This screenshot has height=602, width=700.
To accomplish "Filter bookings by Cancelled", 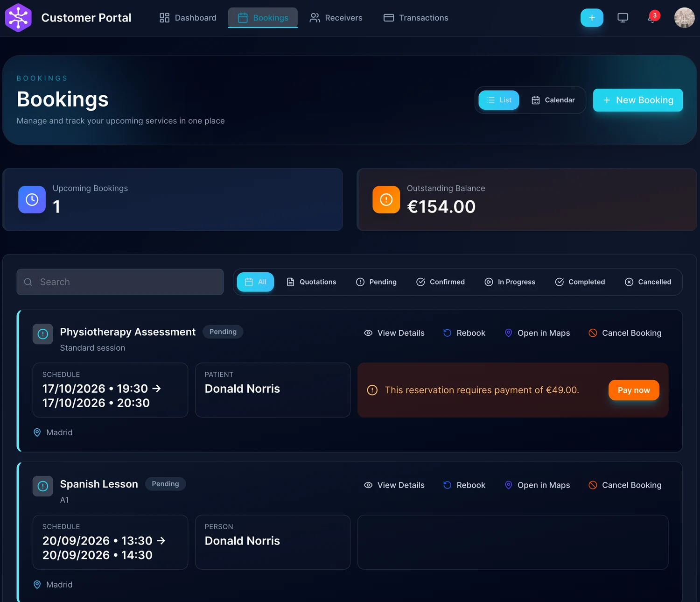I will (x=648, y=282).
